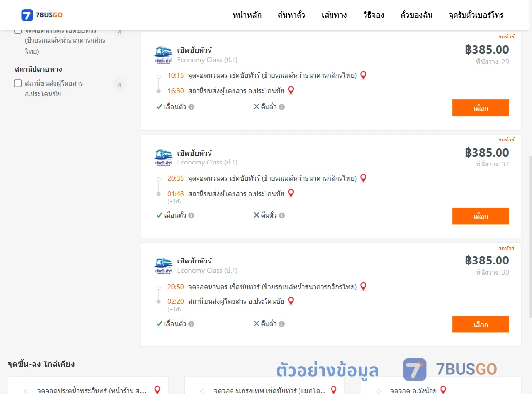Open map pin for จุดจอด ม.กรุงเทพ nearby stop
The width and height of the screenshot is (532, 394).
tap(334, 390)
